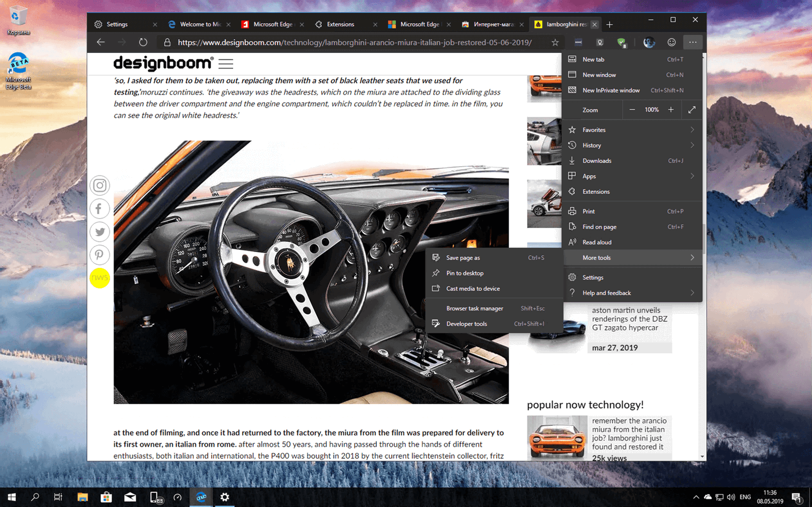Screen dimensions: 812x507
Task: Open Microsoft Edge Beta desktop shortcut
Action: 18,71
